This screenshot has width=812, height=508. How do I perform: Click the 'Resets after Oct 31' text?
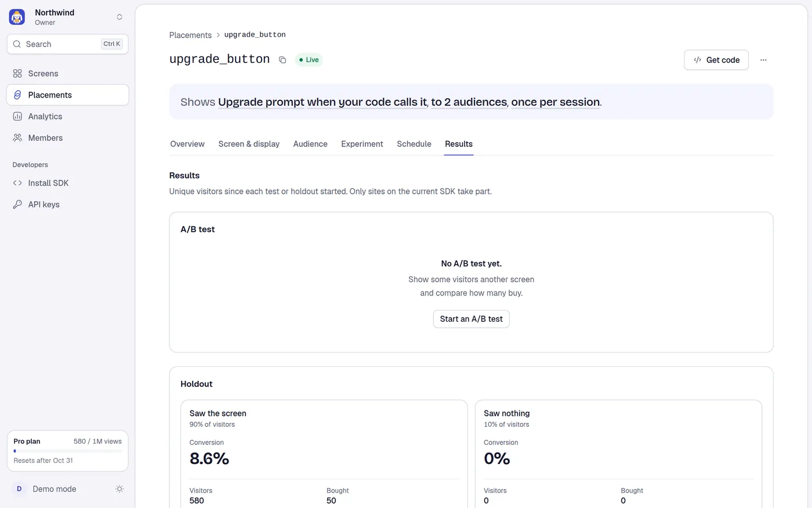click(43, 460)
